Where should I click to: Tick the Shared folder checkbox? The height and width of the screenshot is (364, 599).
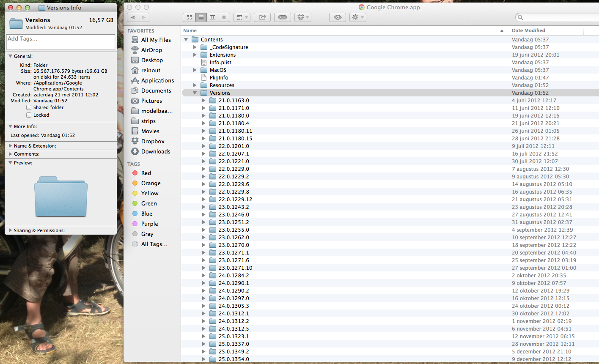[x=29, y=107]
